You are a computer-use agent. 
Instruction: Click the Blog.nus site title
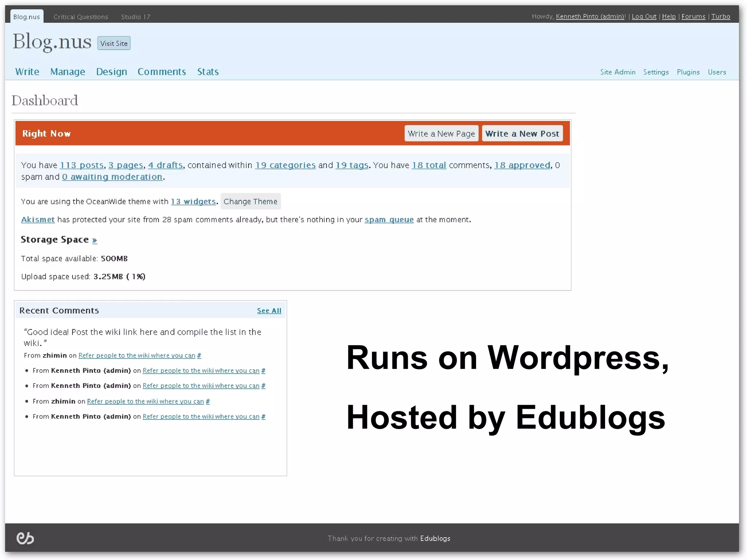tap(52, 42)
